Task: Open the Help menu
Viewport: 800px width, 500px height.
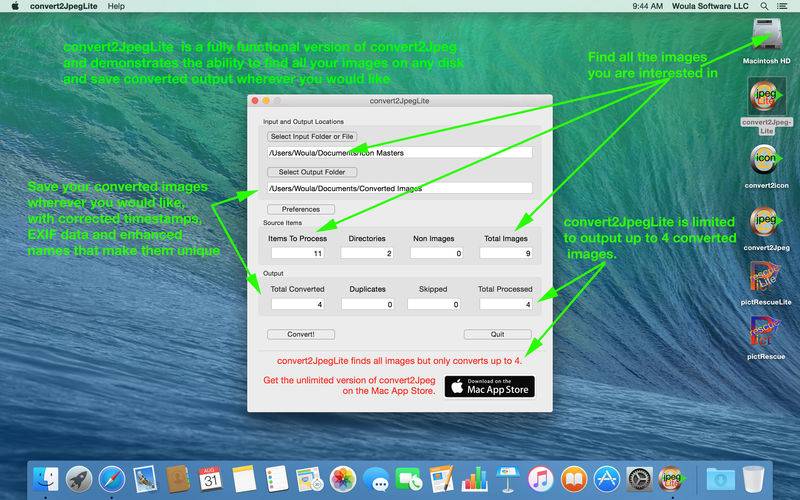Action: 116,6
